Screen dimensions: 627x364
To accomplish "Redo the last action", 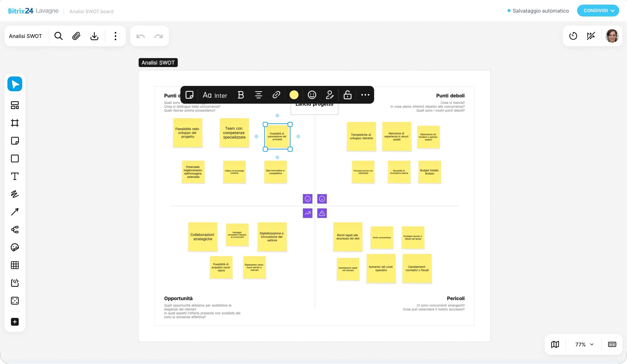I will tap(159, 36).
